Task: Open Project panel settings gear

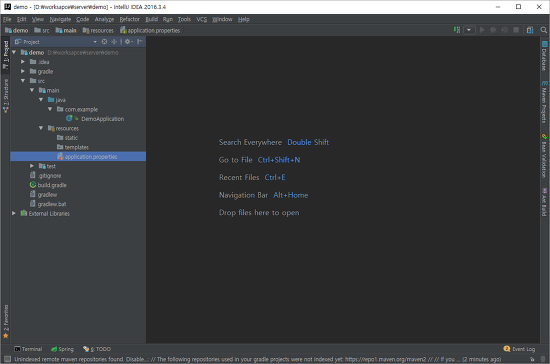Action: click(128, 42)
